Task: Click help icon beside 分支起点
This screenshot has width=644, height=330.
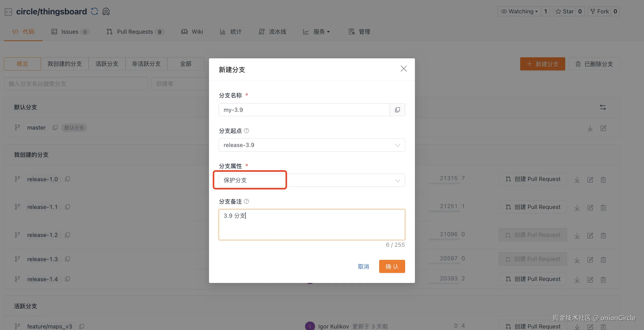Action: 246,131
